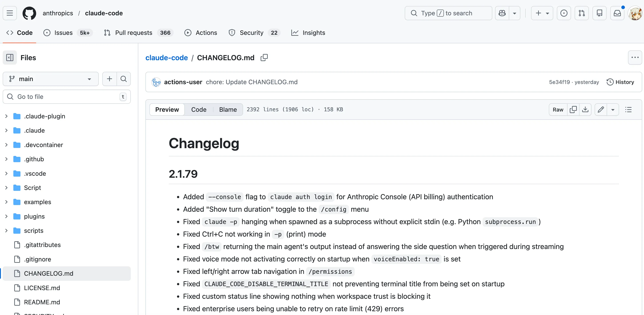
Task: Click the Raw button
Action: point(558,110)
